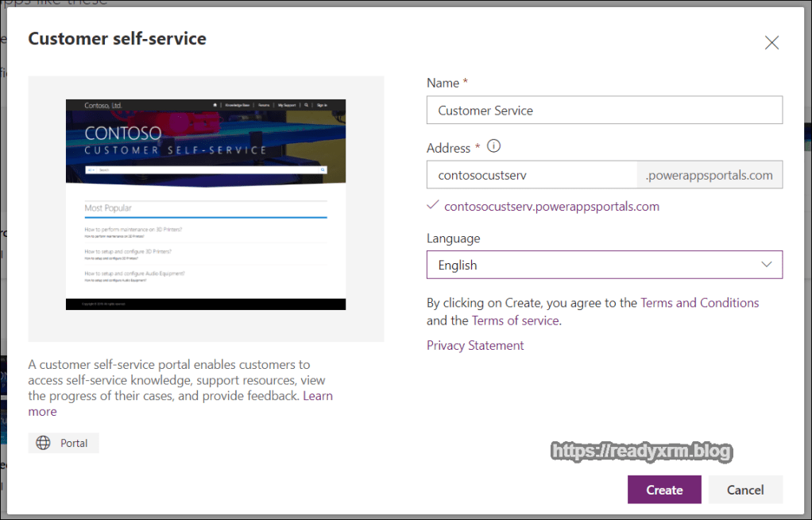Open the Terms and Conditions link

[x=699, y=302]
